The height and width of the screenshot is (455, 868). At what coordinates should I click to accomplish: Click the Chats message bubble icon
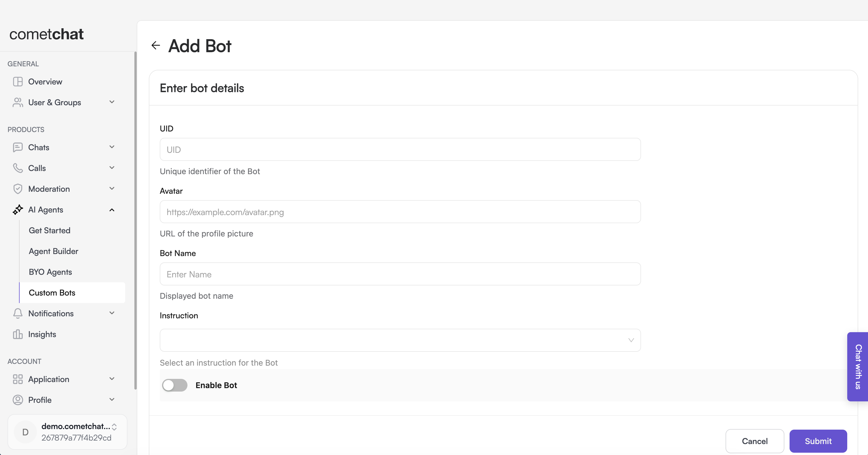tap(18, 147)
